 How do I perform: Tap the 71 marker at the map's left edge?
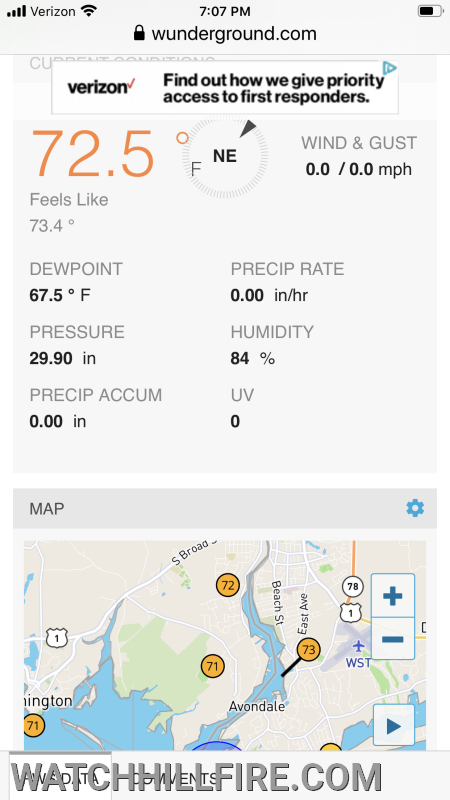[x=34, y=724]
